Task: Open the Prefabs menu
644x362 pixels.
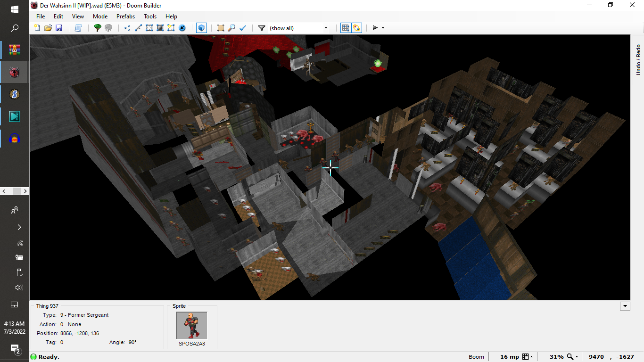Action: coord(125,16)
